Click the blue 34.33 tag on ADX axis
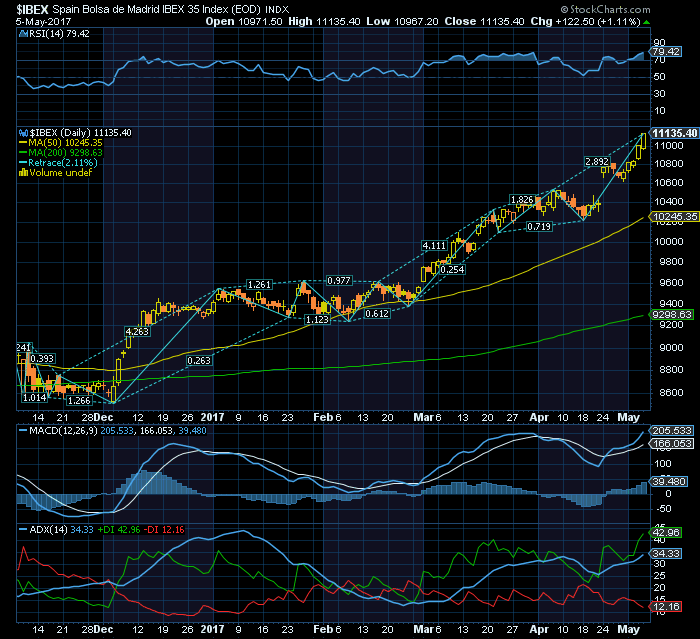 (x=666, y=553)
